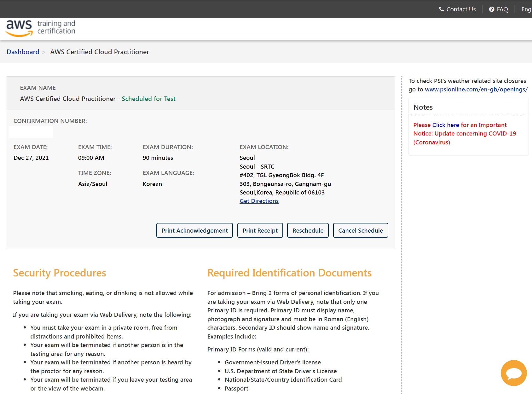Go to Dashboard breadcrumb link
The height and width of the screenshot is (394, 532).
[x=23, y=52]
